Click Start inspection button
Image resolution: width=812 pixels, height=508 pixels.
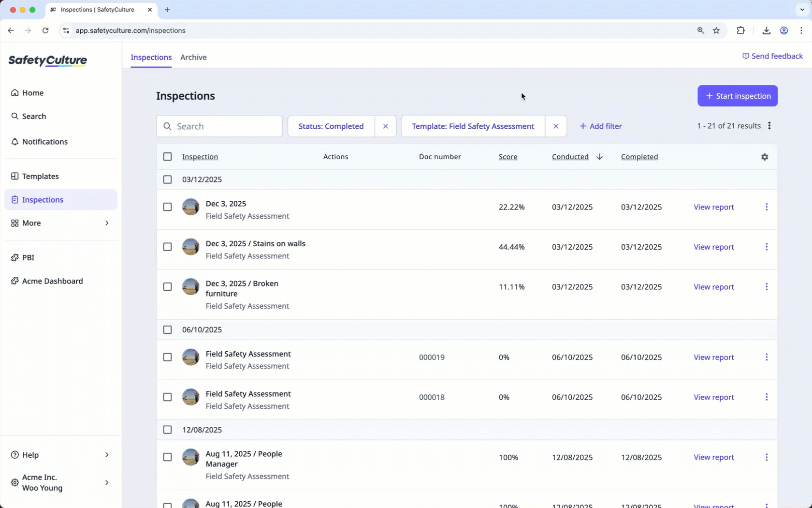738,96
